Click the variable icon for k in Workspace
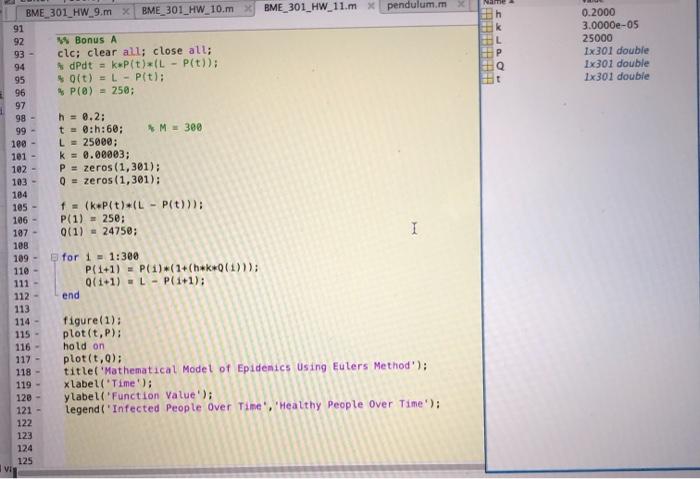Image resolution: width=700 pixels, height=479 pixels. tap(488, 27)
